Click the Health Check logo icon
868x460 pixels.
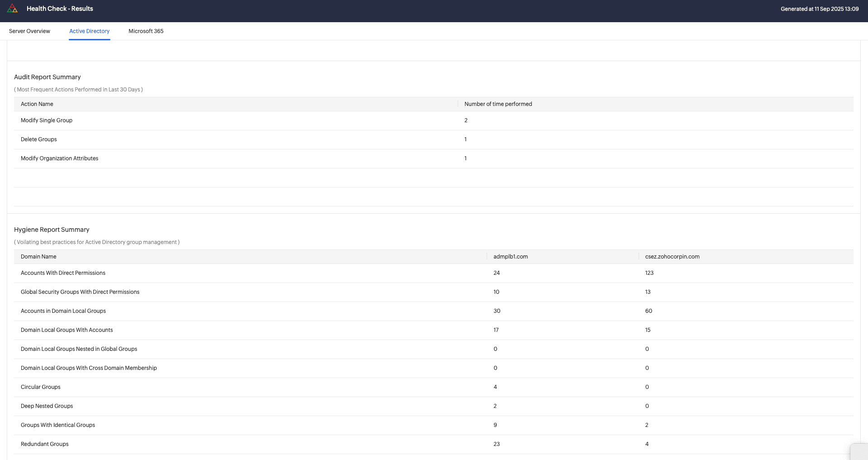click(13, 8)
